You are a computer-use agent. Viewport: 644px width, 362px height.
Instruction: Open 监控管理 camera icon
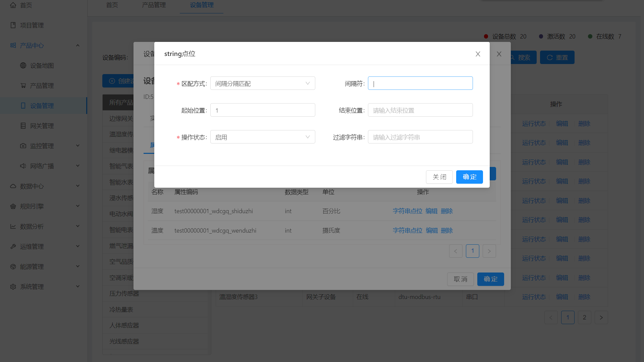23,146
